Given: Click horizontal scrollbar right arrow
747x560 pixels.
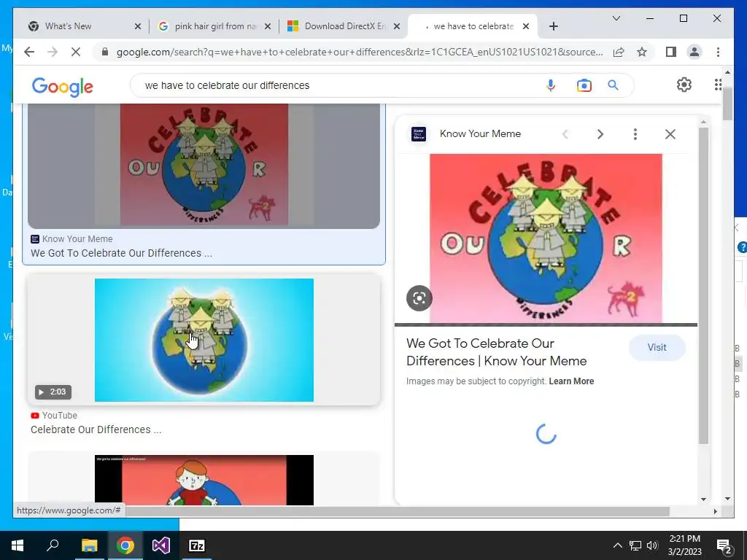Looking at the screenshot, I should point(715,511).
